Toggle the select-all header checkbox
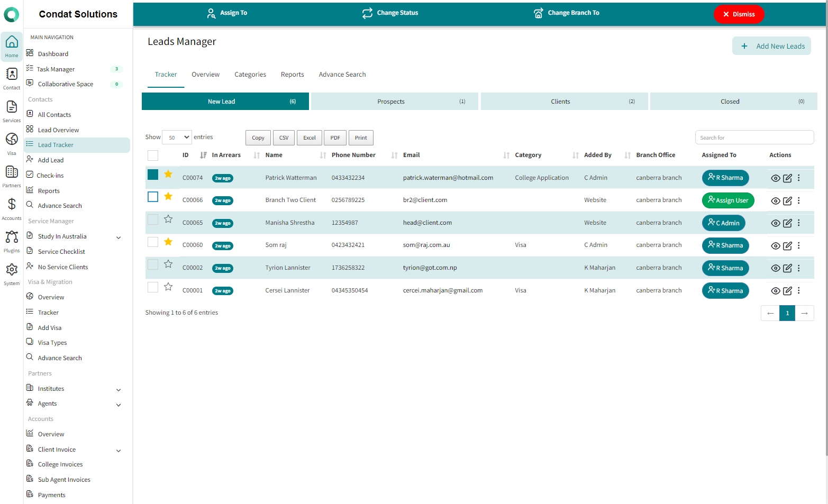 coord(153,155)
